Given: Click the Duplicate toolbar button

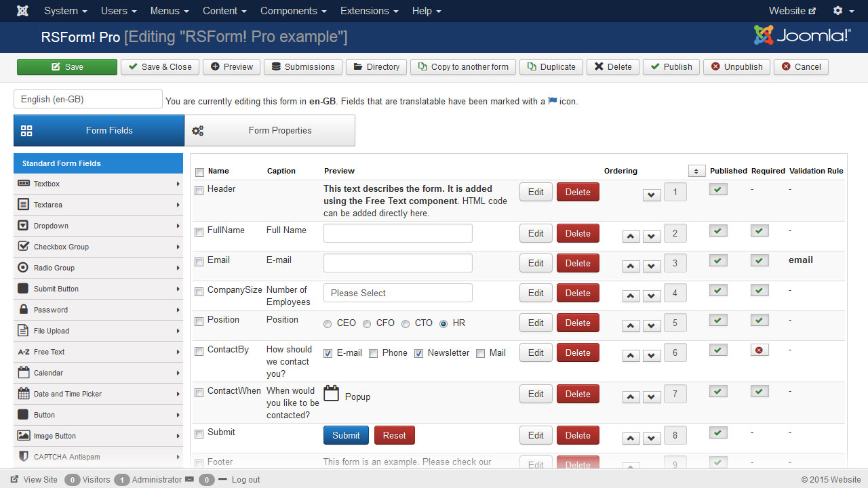Looking at the screenshot, I should click(551, 66).
